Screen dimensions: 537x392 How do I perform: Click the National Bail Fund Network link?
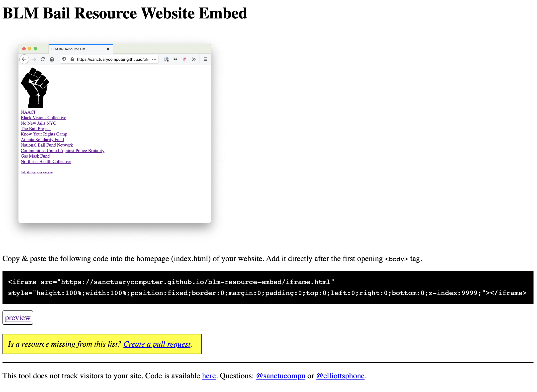[x=47, y=145]
